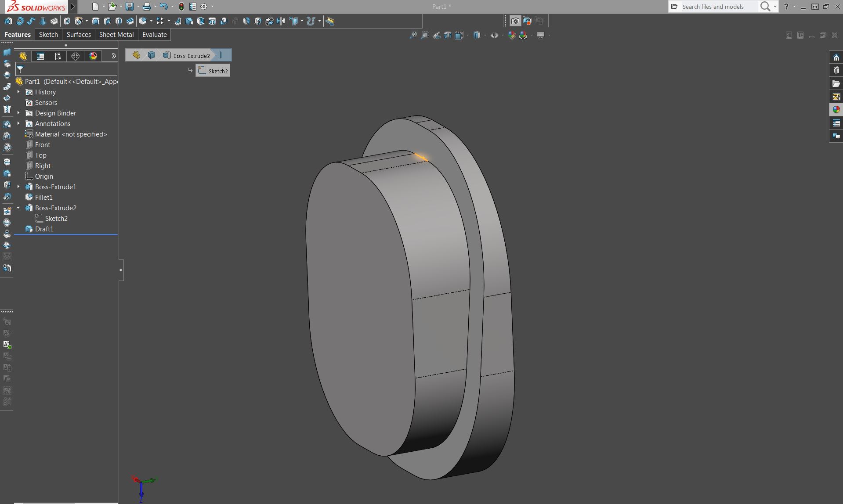Open the Display Style dropdown
843x504 pixels.
485,35
